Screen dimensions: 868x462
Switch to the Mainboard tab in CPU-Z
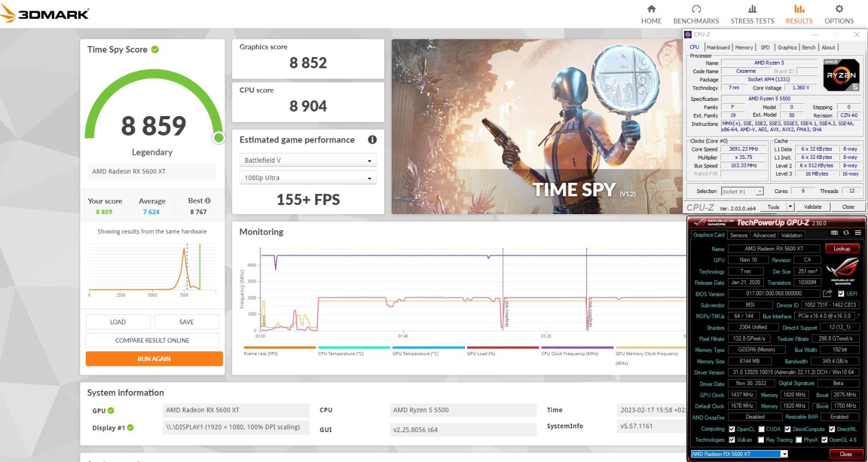tap(718, 47)
